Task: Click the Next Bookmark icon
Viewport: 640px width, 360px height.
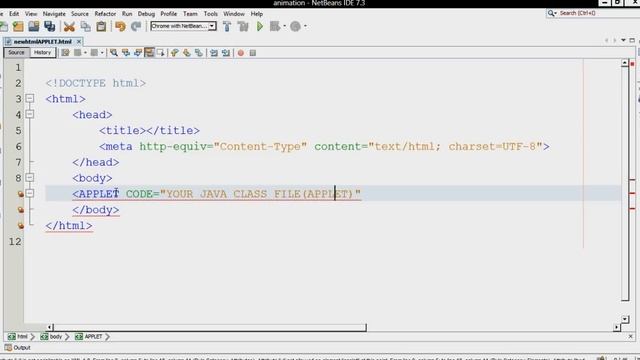Action: point(187,53)
